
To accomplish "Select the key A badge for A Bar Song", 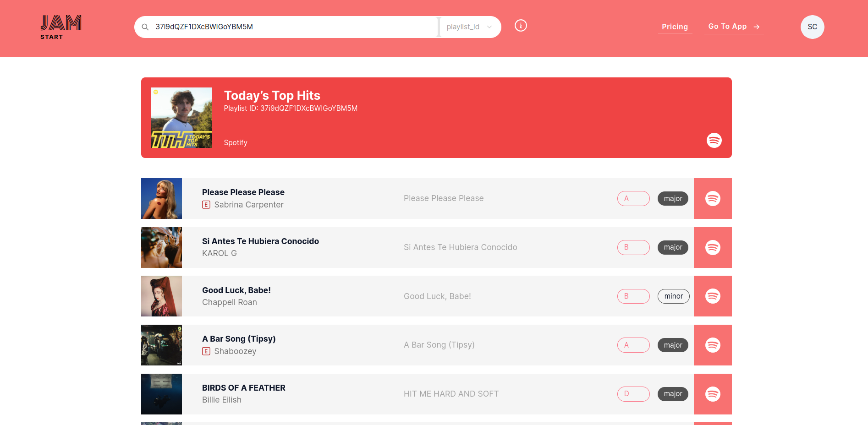I will click(x=633, y=345).
